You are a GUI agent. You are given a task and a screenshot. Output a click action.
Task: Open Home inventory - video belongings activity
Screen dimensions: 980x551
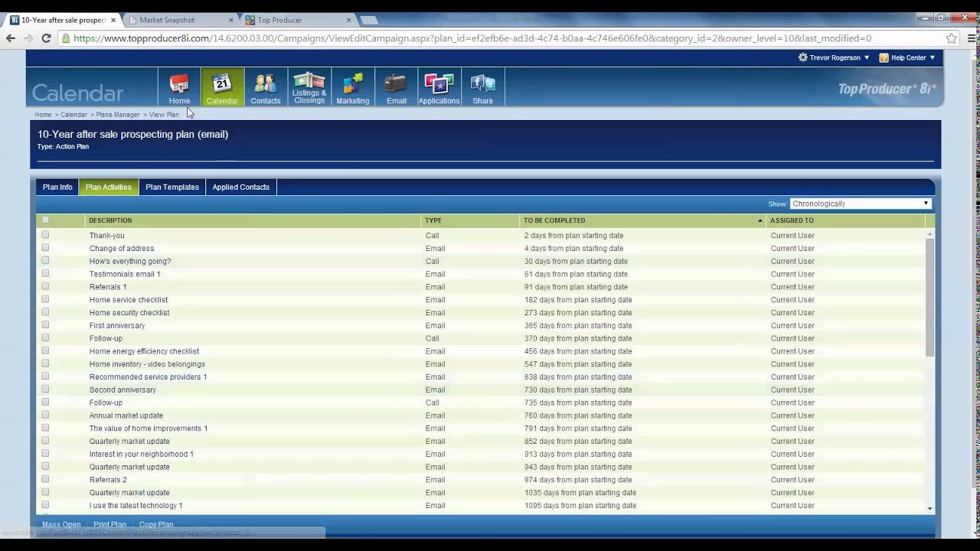147,364
